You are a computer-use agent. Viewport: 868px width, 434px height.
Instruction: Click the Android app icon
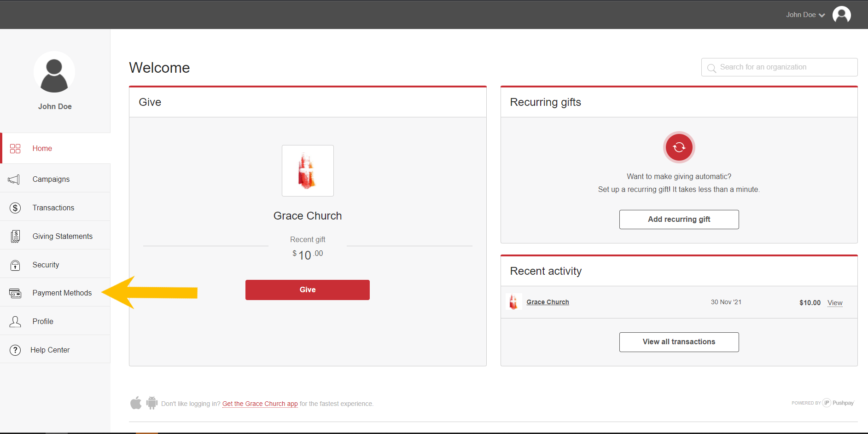point(151,403)
